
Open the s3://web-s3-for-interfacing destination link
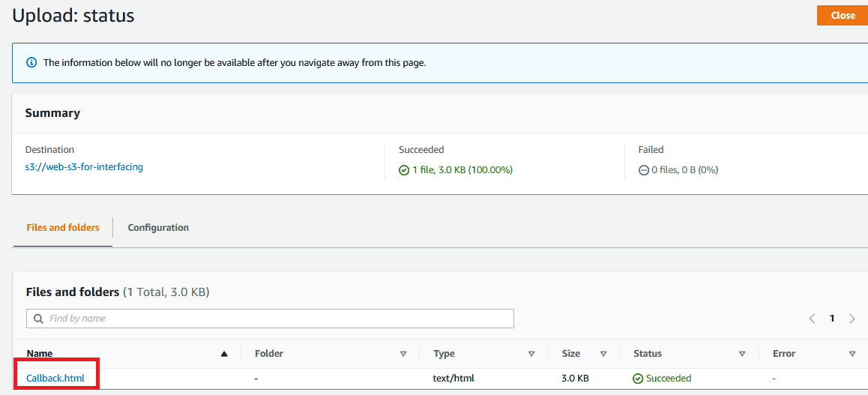[x=84, y=167]
